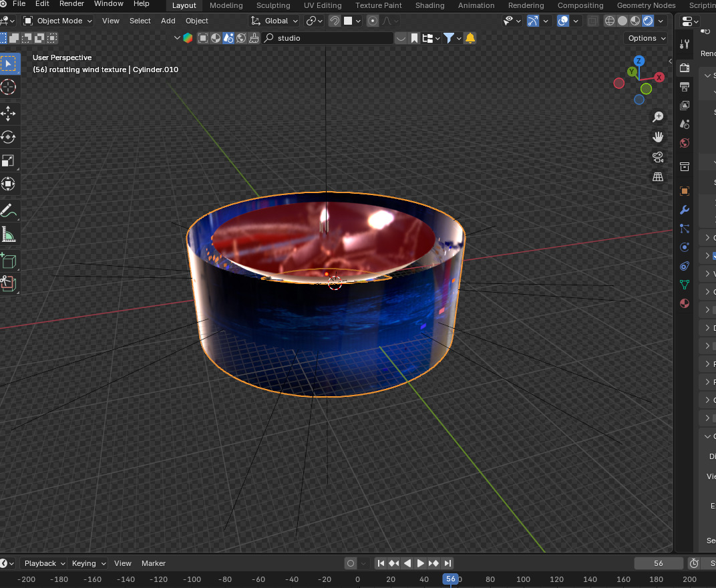This screenshot has height=588, width=716.
Task: Open the Add menu in viewport header
Action: point(168,21)
